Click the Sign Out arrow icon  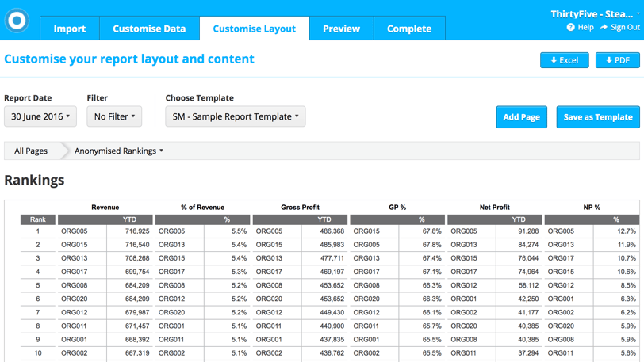click(604, 27)
